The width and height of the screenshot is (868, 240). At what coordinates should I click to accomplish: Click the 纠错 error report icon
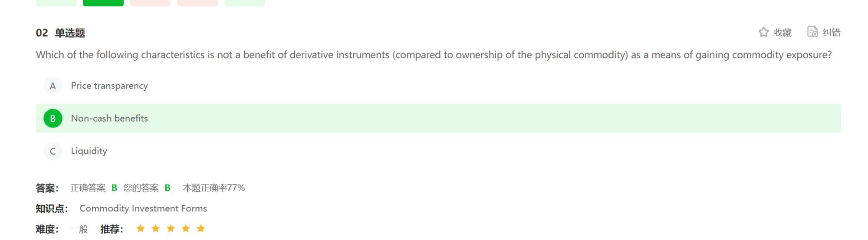[x=812, y=32]
